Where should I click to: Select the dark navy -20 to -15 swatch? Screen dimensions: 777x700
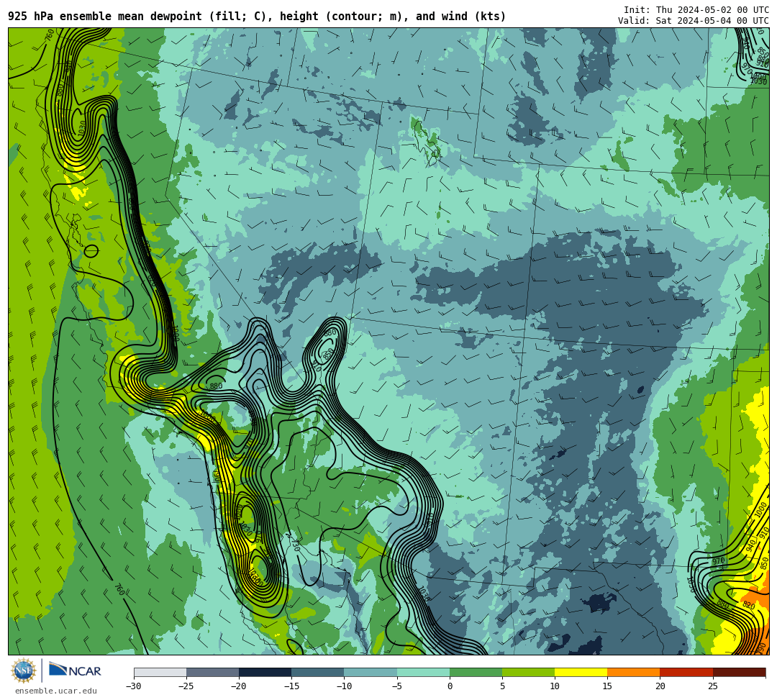265,672
